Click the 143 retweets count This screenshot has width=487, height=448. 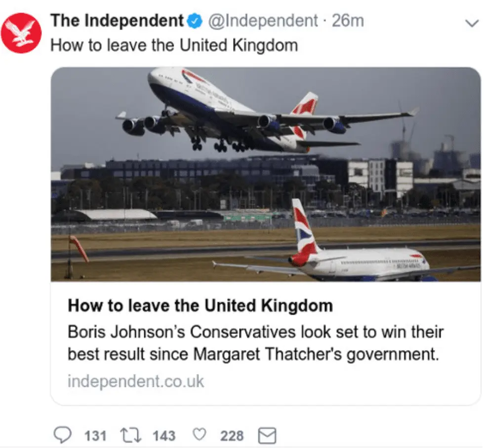click(163, 436)
